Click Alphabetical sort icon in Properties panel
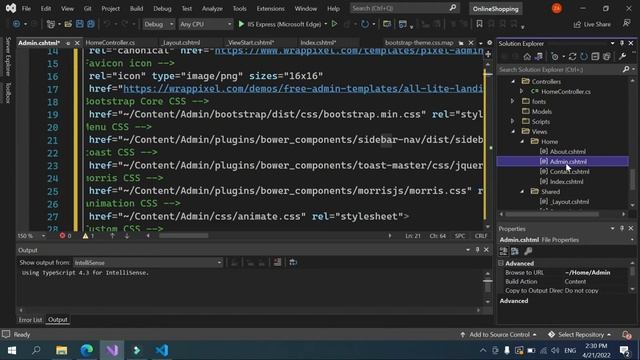This screenshot has width=640, height=360. point(515,251)
